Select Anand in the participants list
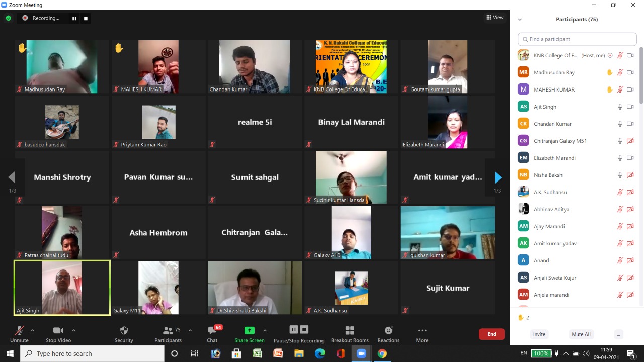The height and width of the screenshot is (362, 644). [576, 260]
